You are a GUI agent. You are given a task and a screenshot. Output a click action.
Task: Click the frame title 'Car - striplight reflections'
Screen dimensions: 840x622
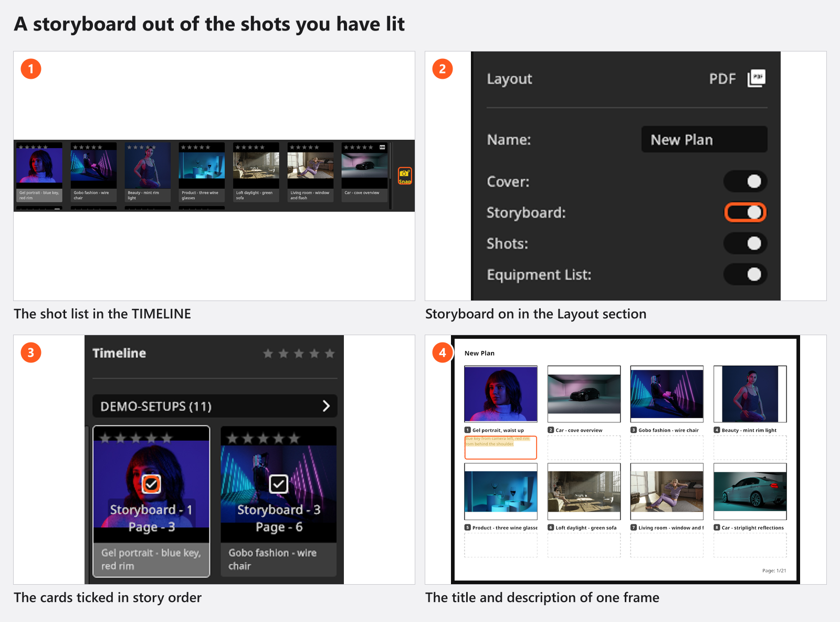coord(753,528)
